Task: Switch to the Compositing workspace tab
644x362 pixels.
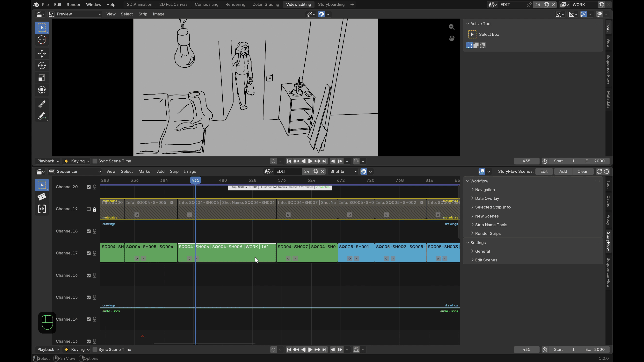Action: click(206, 4)
